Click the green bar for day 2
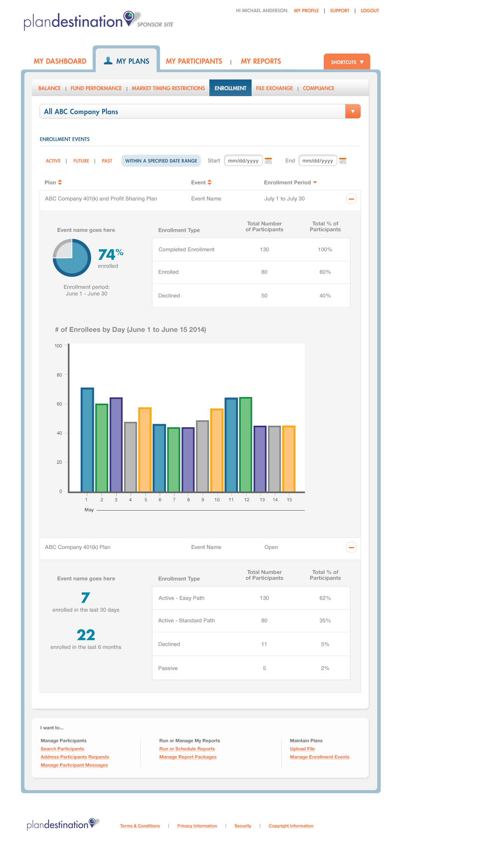The image size is (504, 863). coord(102,448)
